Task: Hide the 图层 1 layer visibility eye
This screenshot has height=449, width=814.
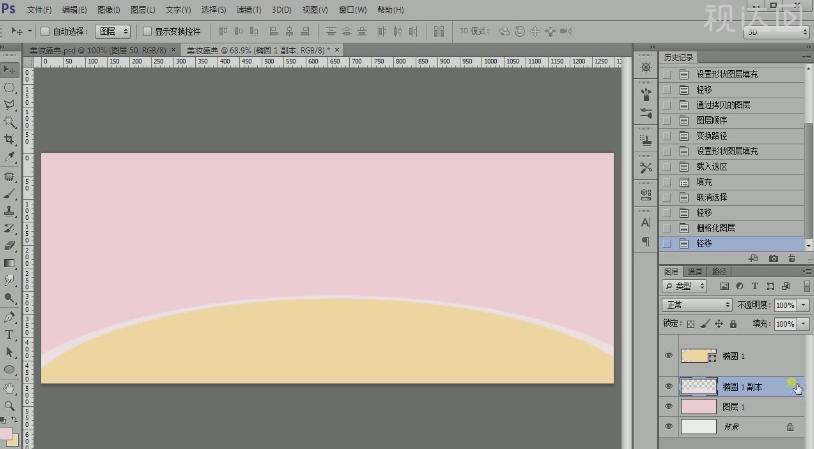Action: click(x=667, y=406)
